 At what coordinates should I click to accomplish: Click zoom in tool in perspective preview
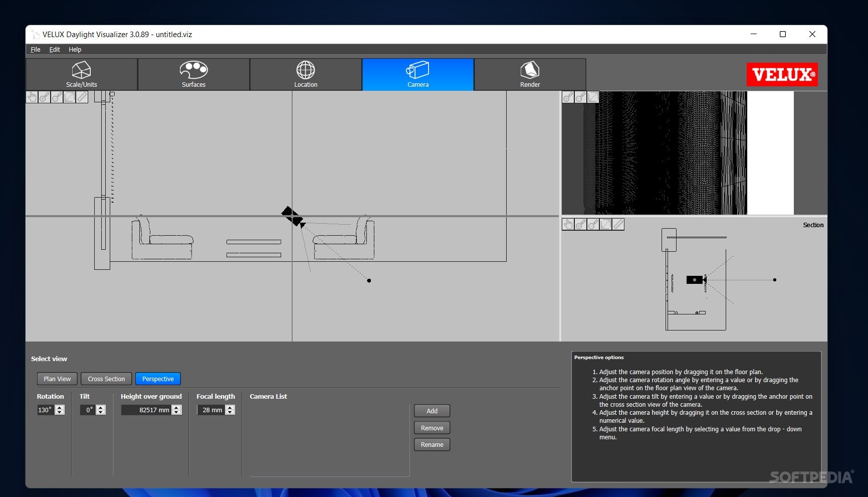pyautogui.click(x=568, y=97)
